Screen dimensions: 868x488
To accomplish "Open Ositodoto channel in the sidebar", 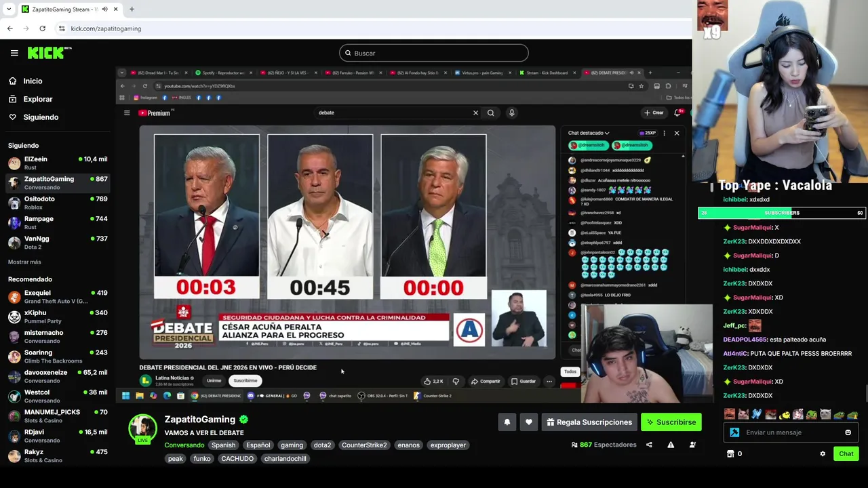I will 58,203.
